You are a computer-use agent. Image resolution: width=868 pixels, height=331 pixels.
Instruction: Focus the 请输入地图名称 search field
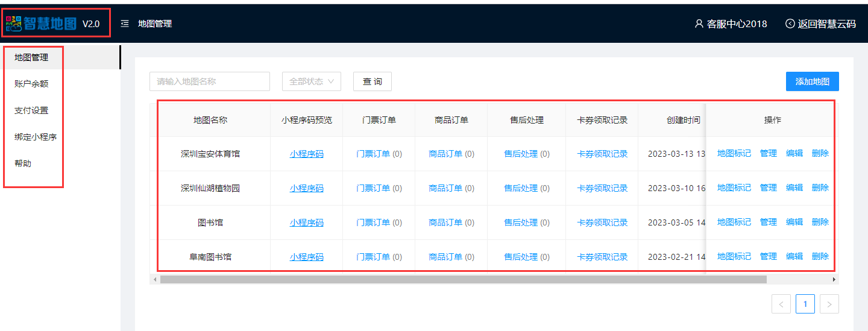pos(209,81)
